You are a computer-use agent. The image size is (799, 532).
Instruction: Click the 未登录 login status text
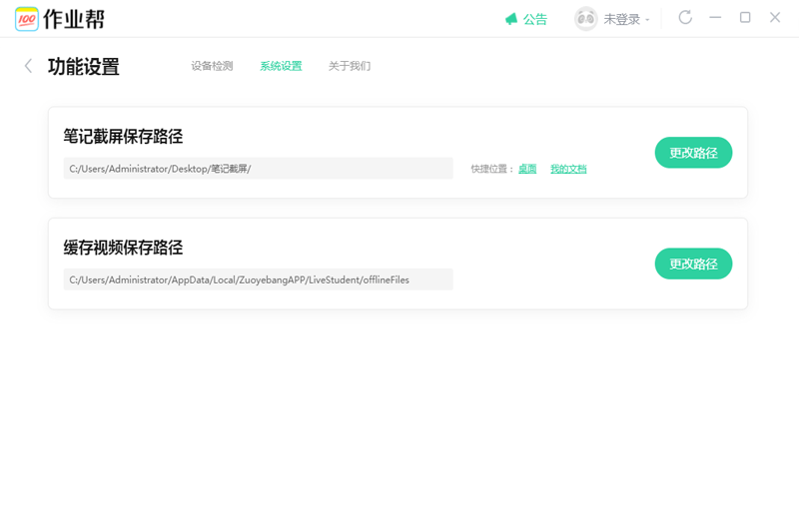tap(621, 19)
